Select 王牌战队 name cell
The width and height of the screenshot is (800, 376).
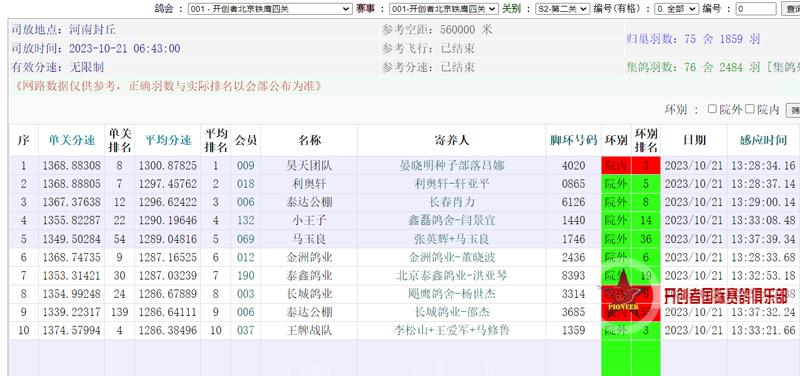tap(309, 330)
